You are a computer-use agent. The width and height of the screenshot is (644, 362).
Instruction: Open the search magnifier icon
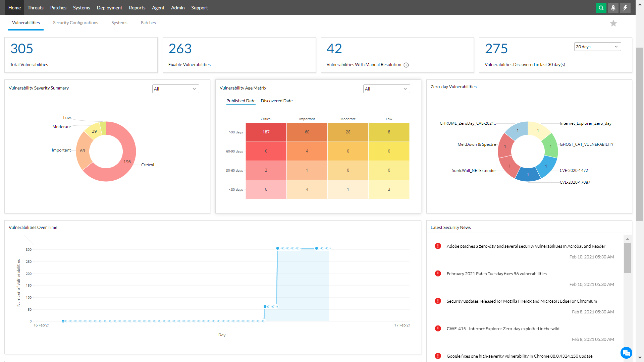point(601,7)
